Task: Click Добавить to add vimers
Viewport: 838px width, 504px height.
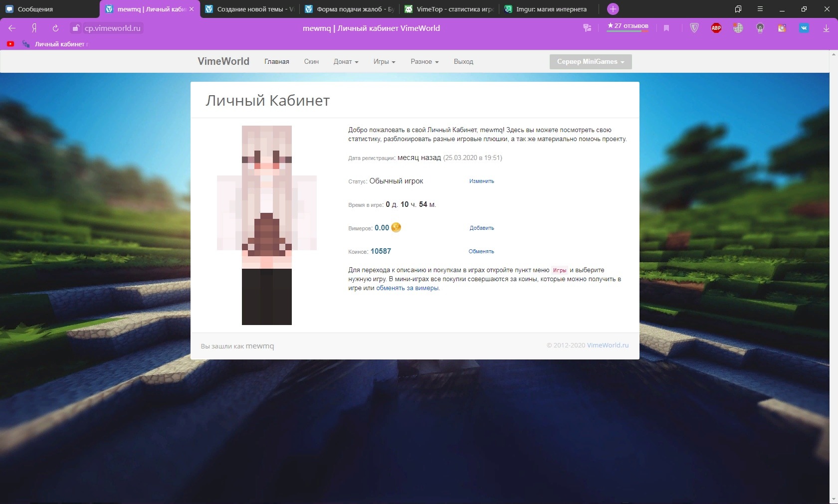Action: [482, 228]
